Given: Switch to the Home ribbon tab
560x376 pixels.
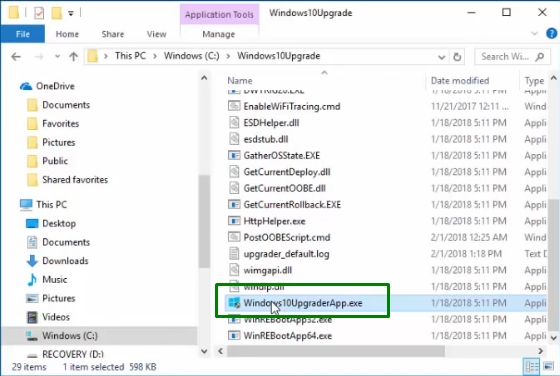Looking at the screenshot, I should click(x=67, y=34).
